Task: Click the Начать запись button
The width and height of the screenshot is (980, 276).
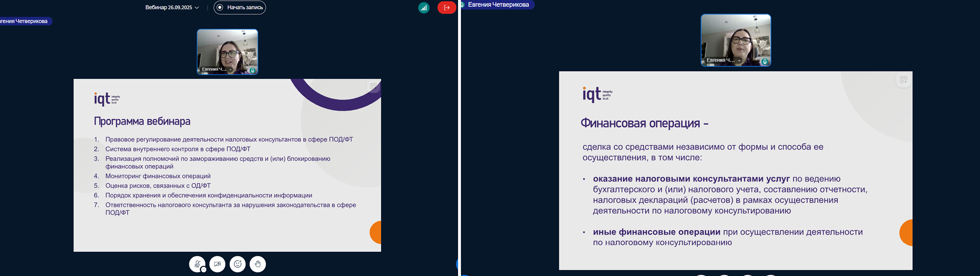Action: 240,7
